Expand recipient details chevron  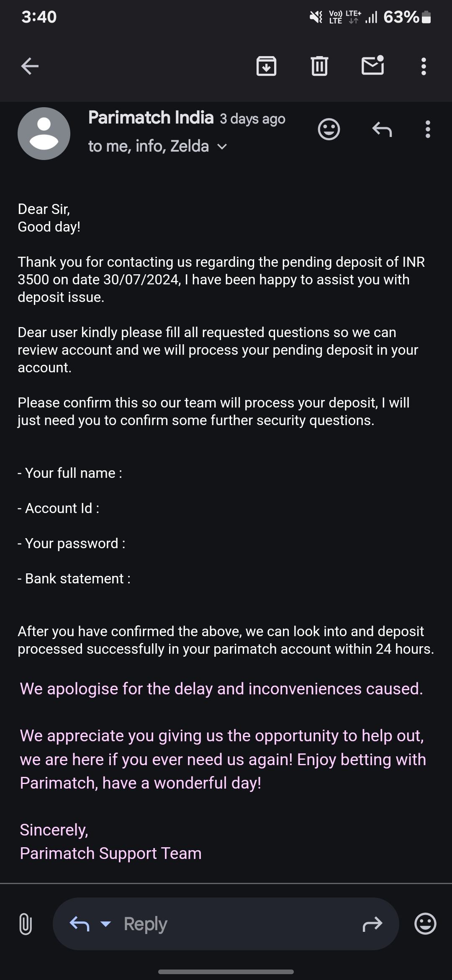[x=222, y=147]
